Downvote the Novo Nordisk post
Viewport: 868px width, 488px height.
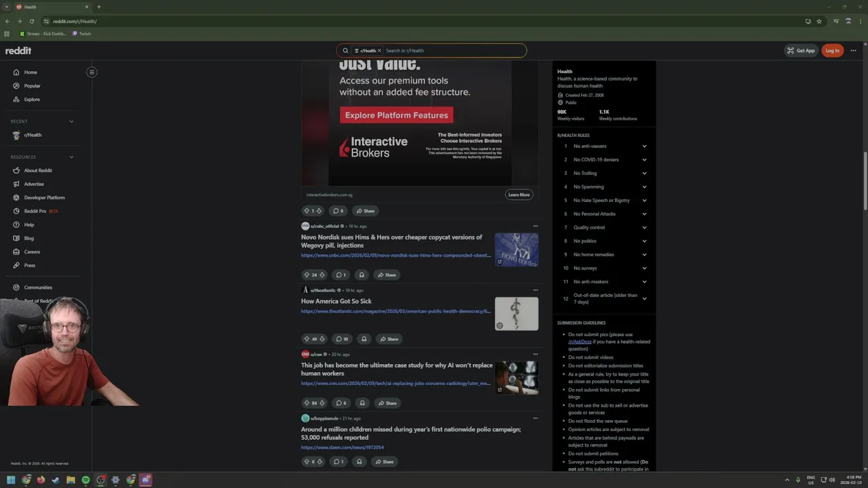(x=322, y=275)
